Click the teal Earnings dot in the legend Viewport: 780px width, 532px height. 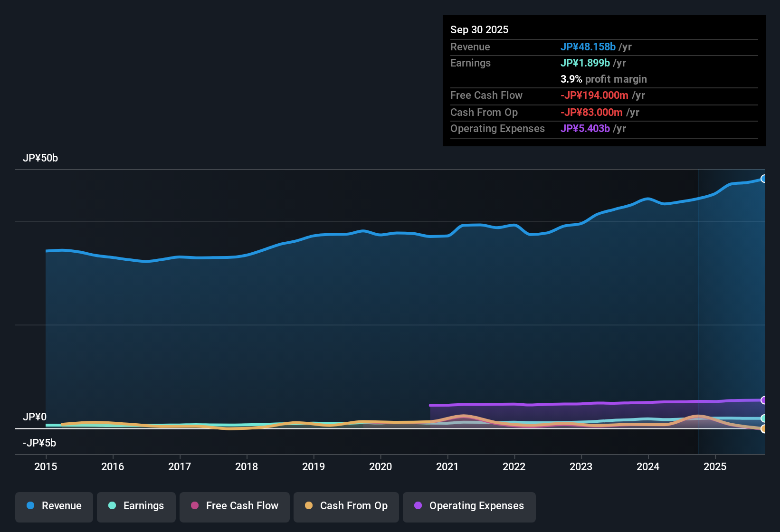(113, 506)
